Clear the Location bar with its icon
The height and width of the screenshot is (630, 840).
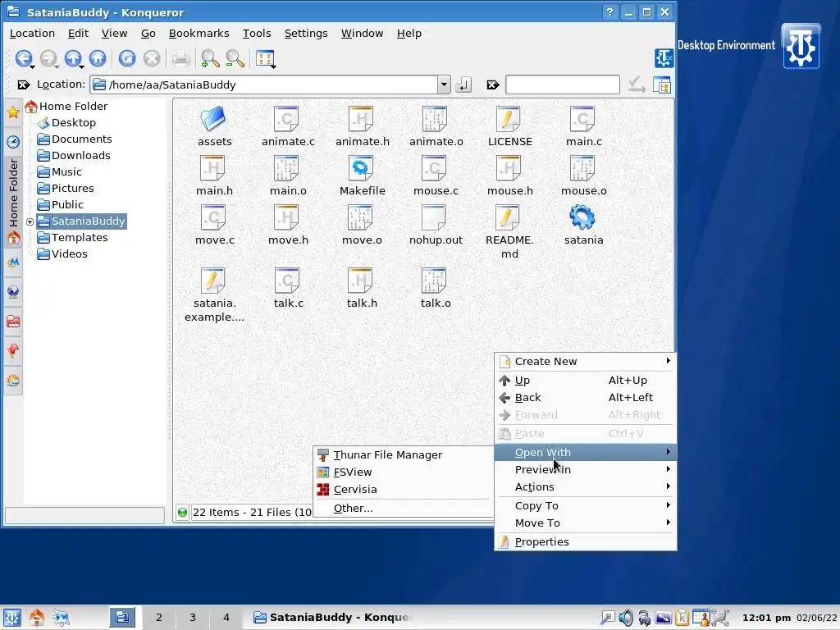pyautogui.click(x=24, y=84)
